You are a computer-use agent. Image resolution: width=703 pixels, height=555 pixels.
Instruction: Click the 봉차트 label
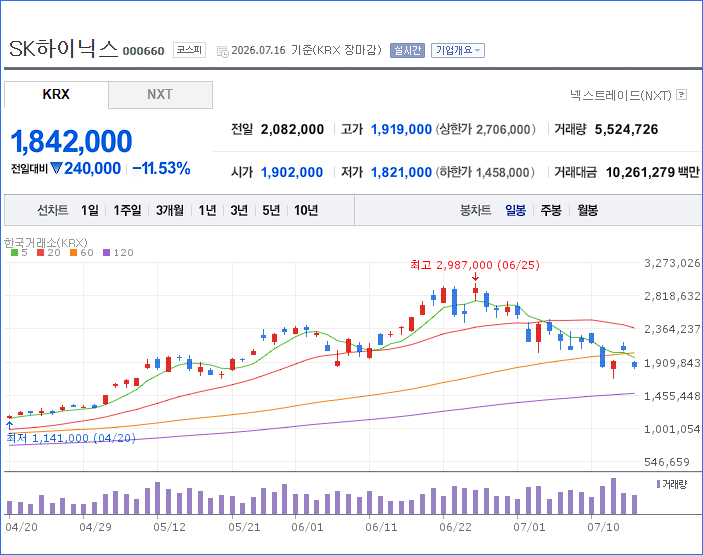coord(475,210)
